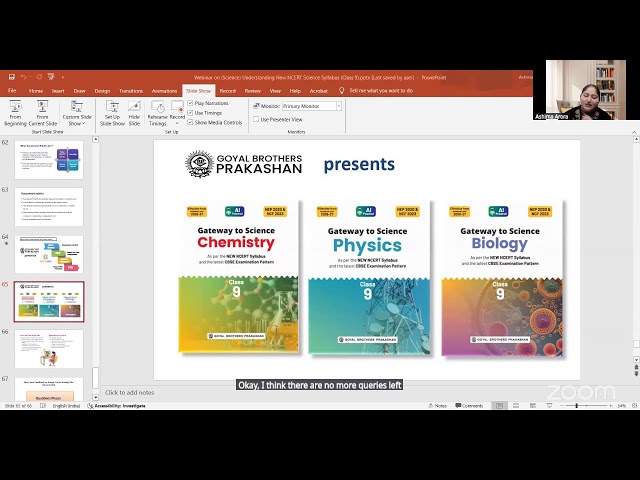Image resolution: width=640 pixels, height=480 pixels.
Task: Click Tell me what you want to do field
Action: [381, 91]
